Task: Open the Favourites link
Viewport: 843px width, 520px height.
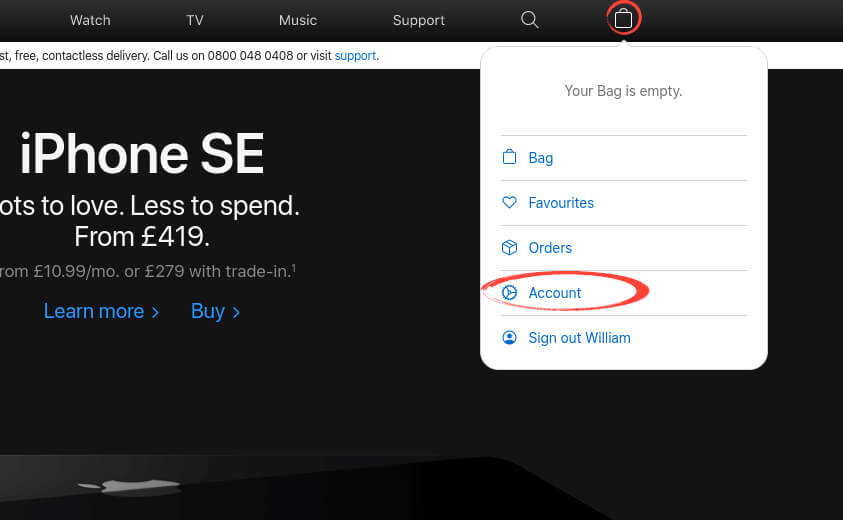Action: tap(561, 203)
